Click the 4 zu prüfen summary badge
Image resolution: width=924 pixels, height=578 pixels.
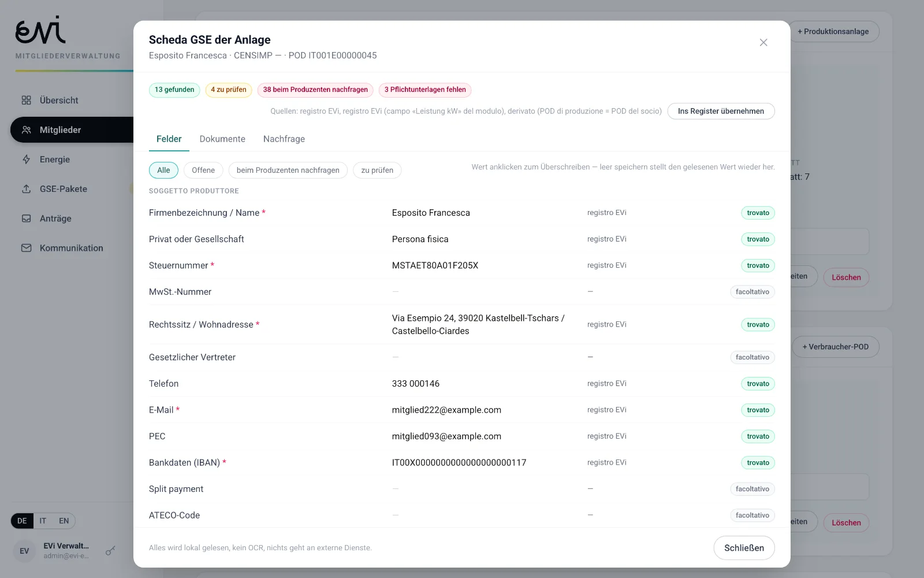229,90
